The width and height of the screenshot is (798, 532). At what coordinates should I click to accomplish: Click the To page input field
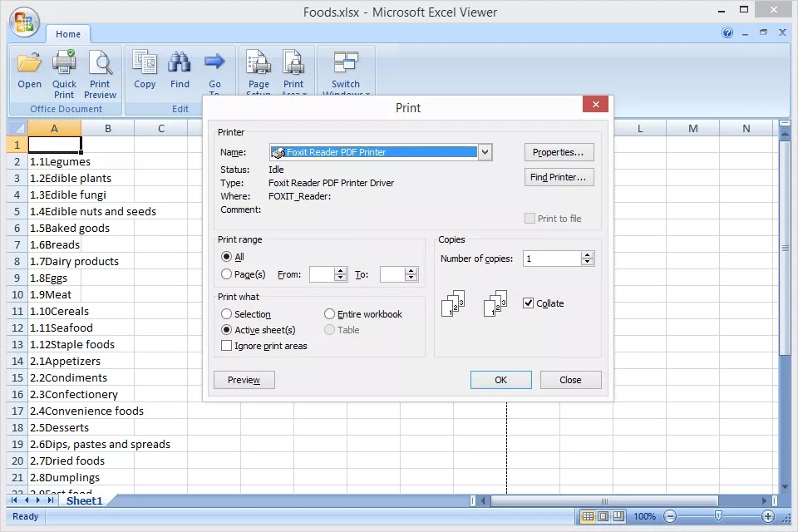[x=392, y=274]
